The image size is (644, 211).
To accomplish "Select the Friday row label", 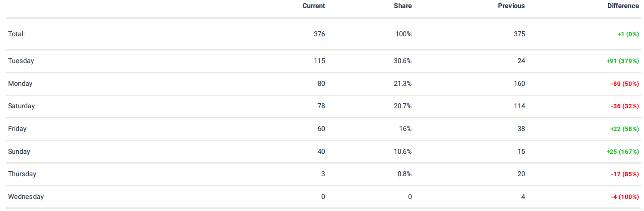I will click(x=17, y=129).
